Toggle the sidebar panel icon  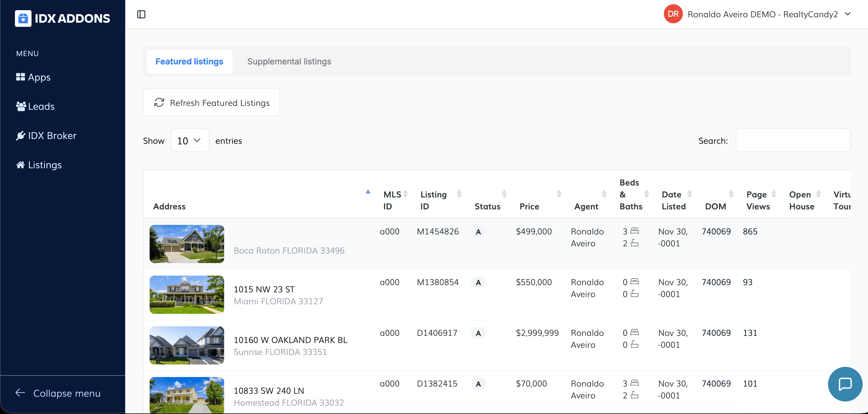(x=141, y=15)
